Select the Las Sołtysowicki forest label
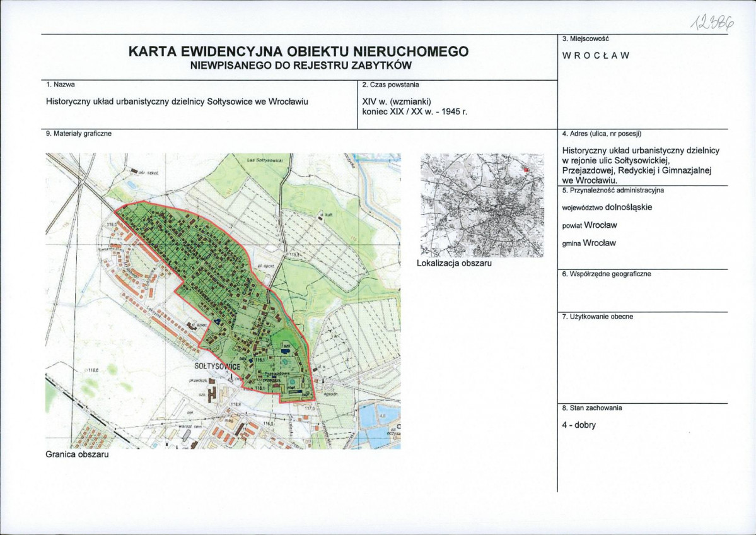Viewport: 756px width, 535px height. 265,160
